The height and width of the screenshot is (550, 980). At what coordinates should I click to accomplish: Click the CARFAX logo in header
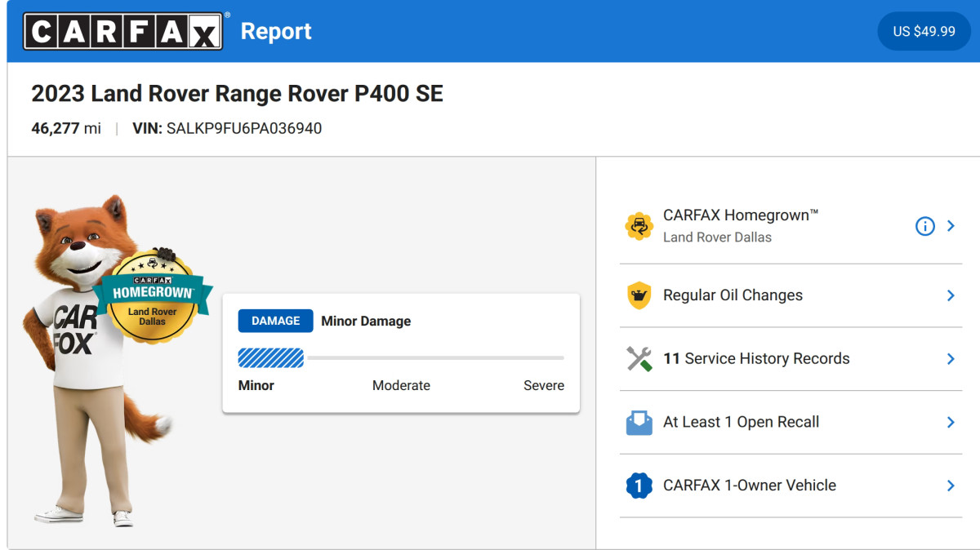(x=123, y=31)
